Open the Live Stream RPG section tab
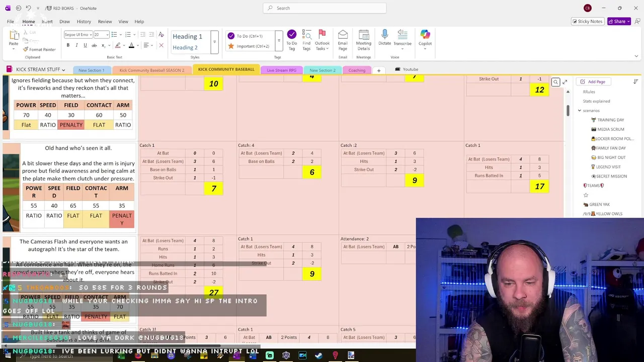The width and height of the screenshot is (644, 362). click(x=282, y=70)
